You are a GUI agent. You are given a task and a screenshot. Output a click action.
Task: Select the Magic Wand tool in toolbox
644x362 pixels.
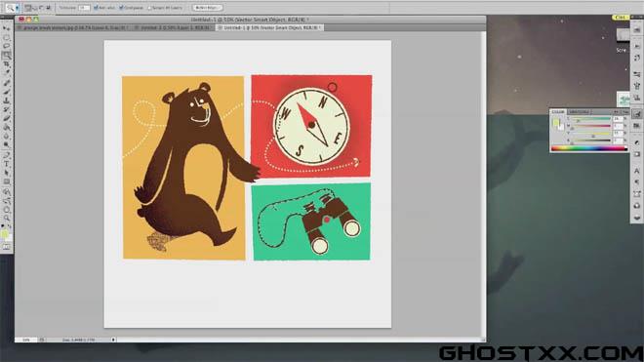point(6,55)
